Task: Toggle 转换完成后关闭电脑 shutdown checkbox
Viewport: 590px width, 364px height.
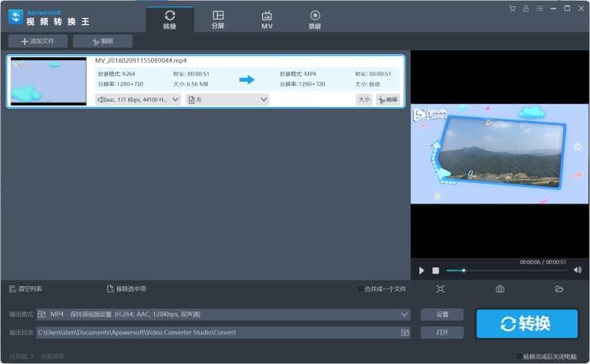Action: coord(519,356)
